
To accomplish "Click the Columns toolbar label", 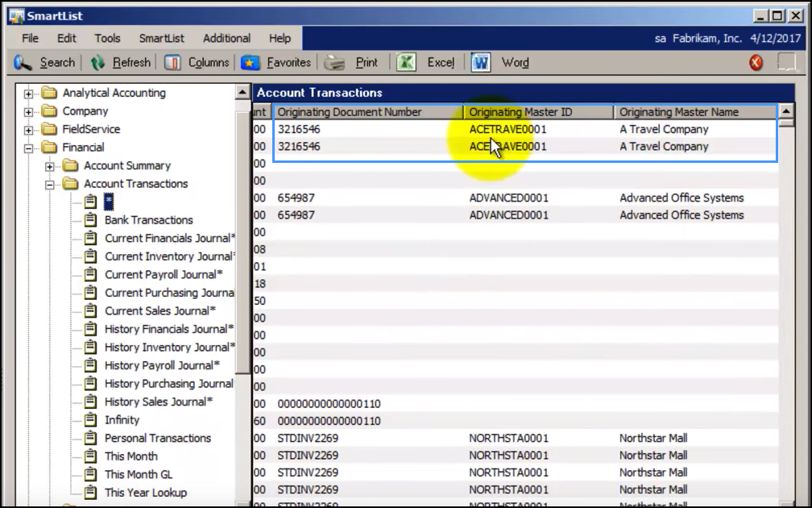I will coord(209,63).
